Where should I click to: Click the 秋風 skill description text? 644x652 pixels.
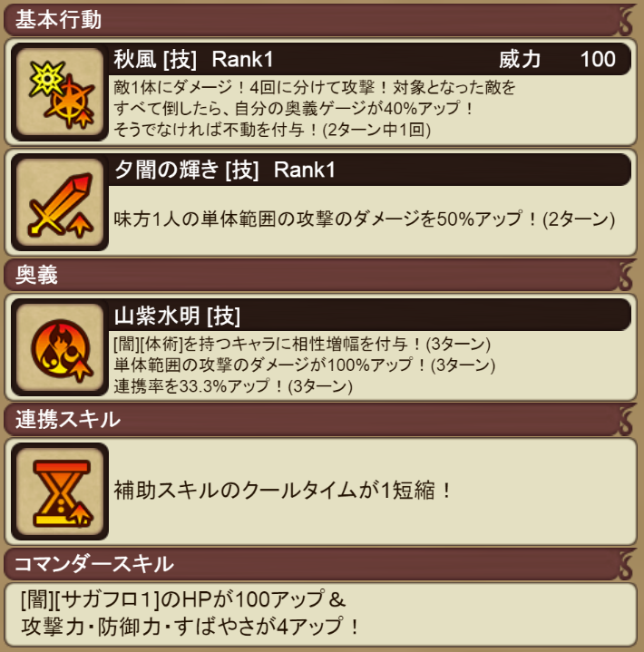[315, 109]
